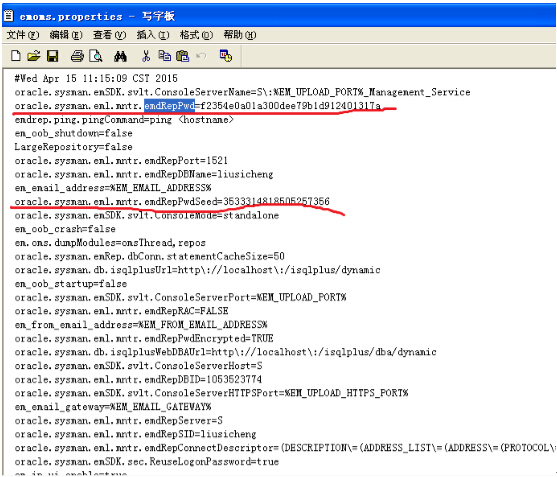557x477 pixels.
Task: Open the 编辑(E) menu
Action: pyautogui.click(x=66, y=35)
